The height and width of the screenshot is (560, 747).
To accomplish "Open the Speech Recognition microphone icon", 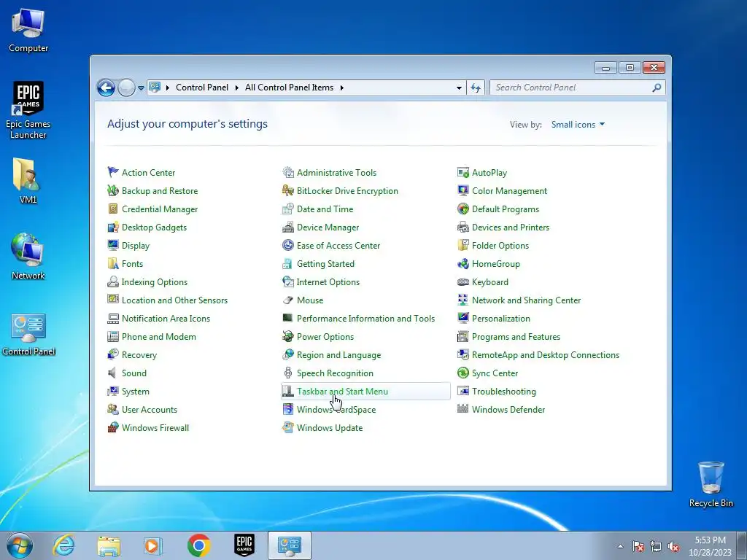I will 287,373.
